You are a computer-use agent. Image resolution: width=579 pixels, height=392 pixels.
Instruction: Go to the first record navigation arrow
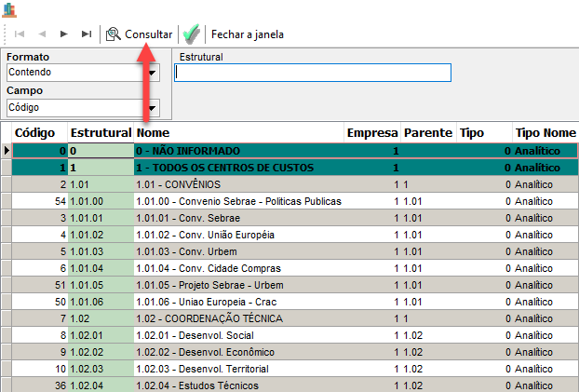point(19,34)
